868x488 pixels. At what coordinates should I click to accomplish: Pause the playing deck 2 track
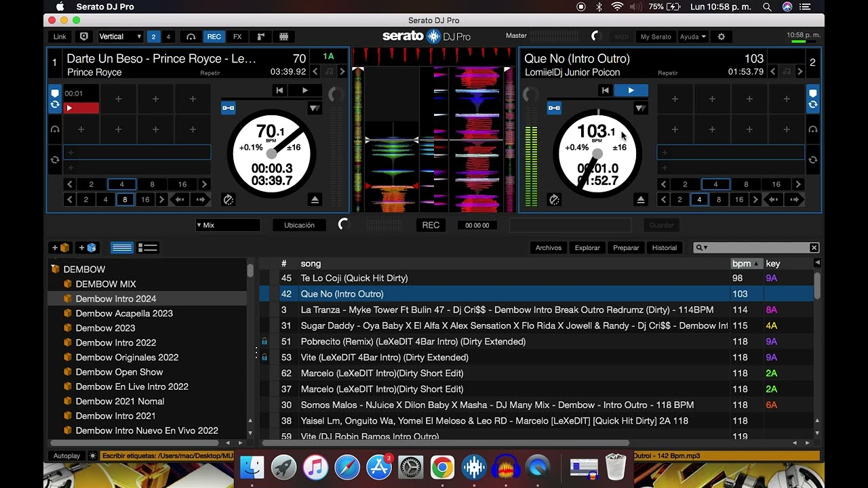(631, 90)
